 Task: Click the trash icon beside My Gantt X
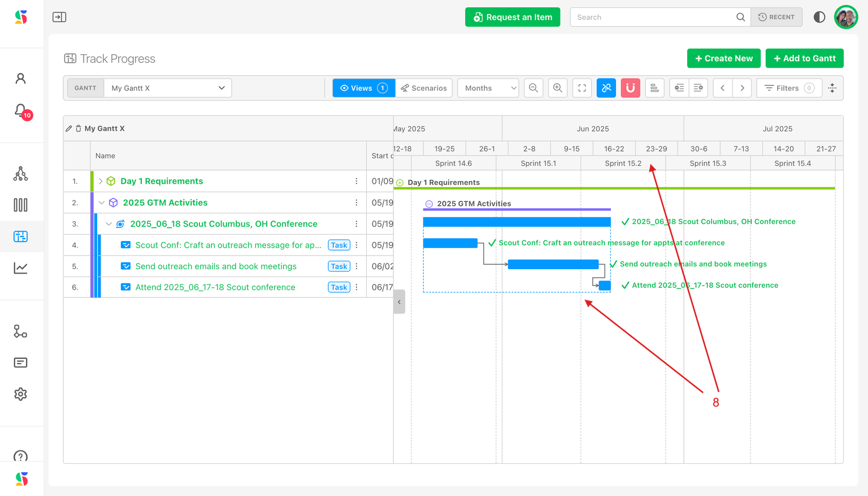pyautogui.click(x=79, y=129)
